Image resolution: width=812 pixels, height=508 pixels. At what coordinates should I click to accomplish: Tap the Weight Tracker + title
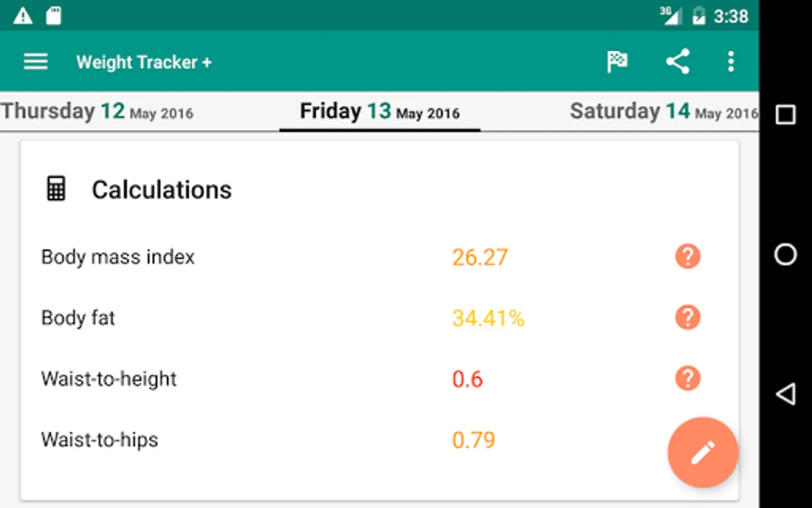[144, 62]
